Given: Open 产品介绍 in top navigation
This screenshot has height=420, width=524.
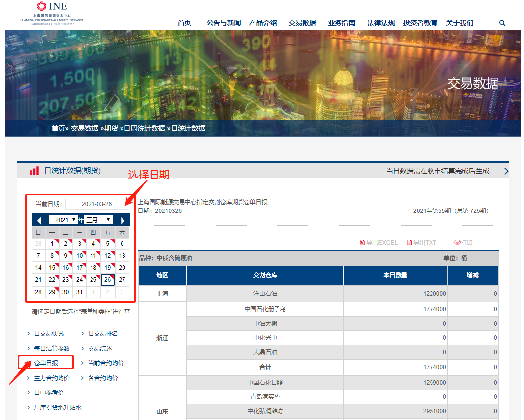Looking at the screenshot, I should pyautogui.click(x=263, y=23).
